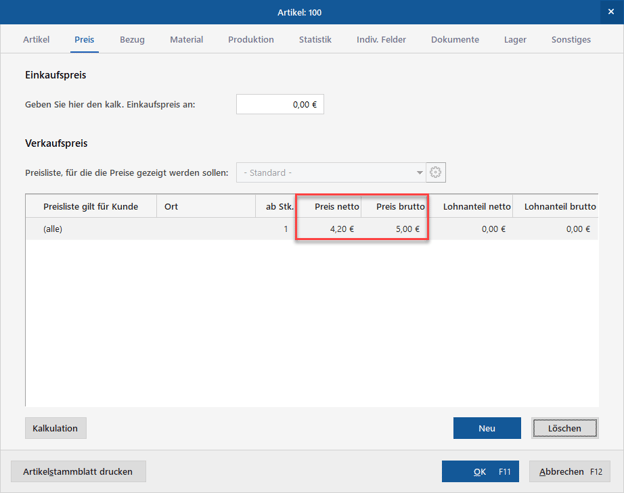
Task: Select the Sonstiges tab
Action: pyautogui.click(x=571, y=40)
